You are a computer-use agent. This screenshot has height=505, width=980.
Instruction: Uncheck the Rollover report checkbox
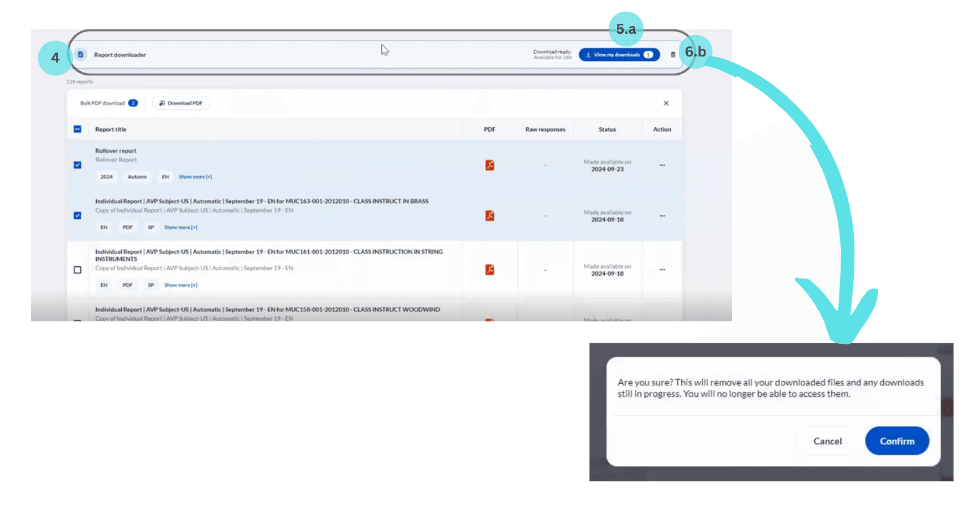coord(77,165)
